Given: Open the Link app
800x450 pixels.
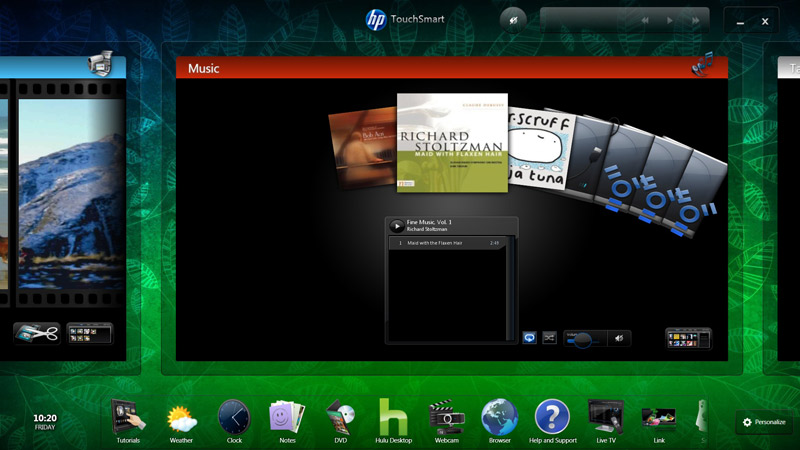Looking at the screenshot, I should pos(659,424).
